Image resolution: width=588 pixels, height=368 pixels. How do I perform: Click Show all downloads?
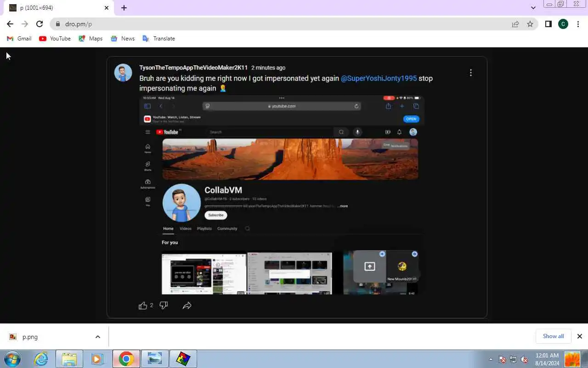[553, 336]
